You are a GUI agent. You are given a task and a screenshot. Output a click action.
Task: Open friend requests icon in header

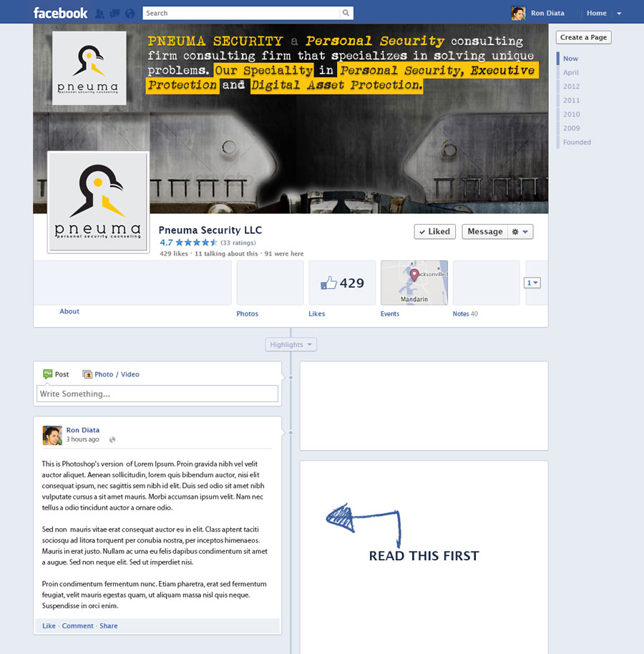pyautogui.click(x=99, y=14)
